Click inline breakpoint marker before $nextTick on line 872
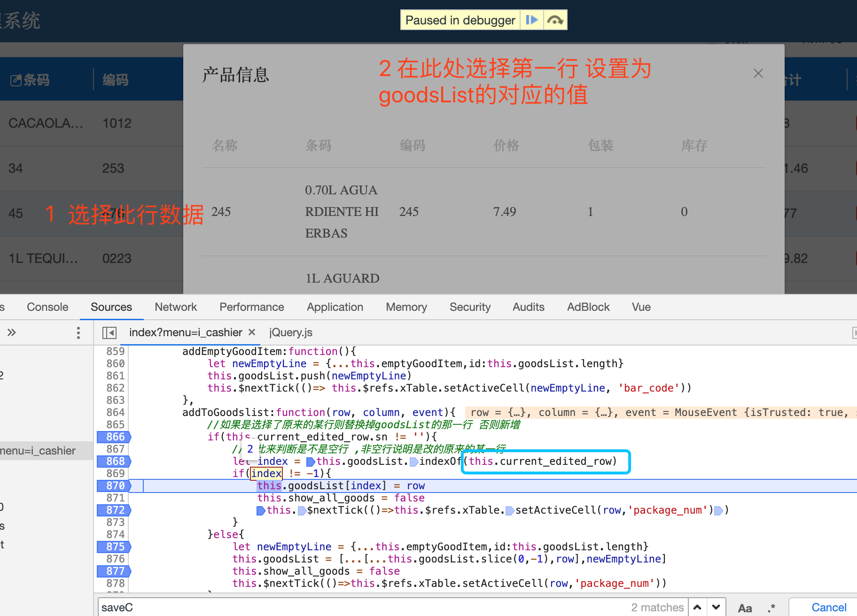 tap(302, 510)
